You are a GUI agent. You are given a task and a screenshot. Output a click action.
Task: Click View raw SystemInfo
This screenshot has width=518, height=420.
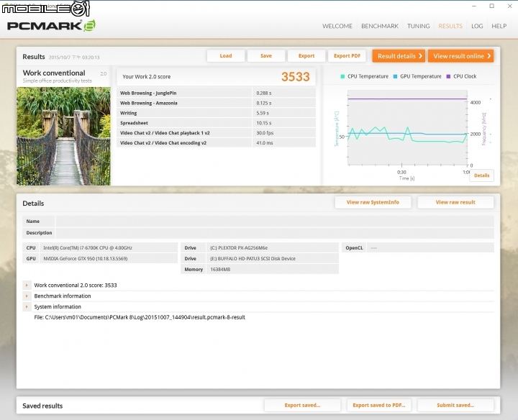point(373,202)
